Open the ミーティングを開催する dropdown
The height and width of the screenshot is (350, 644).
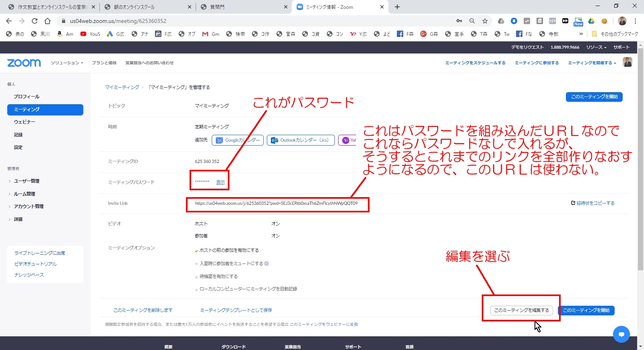592,63
